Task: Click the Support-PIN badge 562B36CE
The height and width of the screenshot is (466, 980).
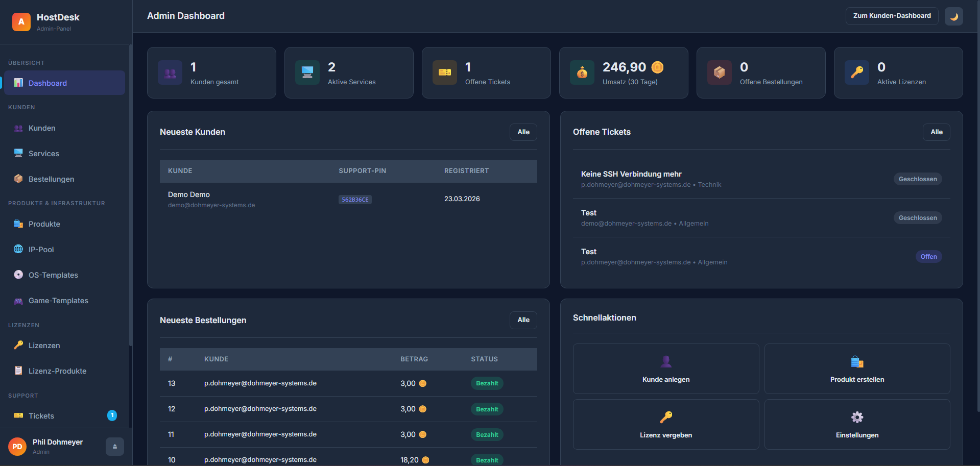Action: (354, 200)
